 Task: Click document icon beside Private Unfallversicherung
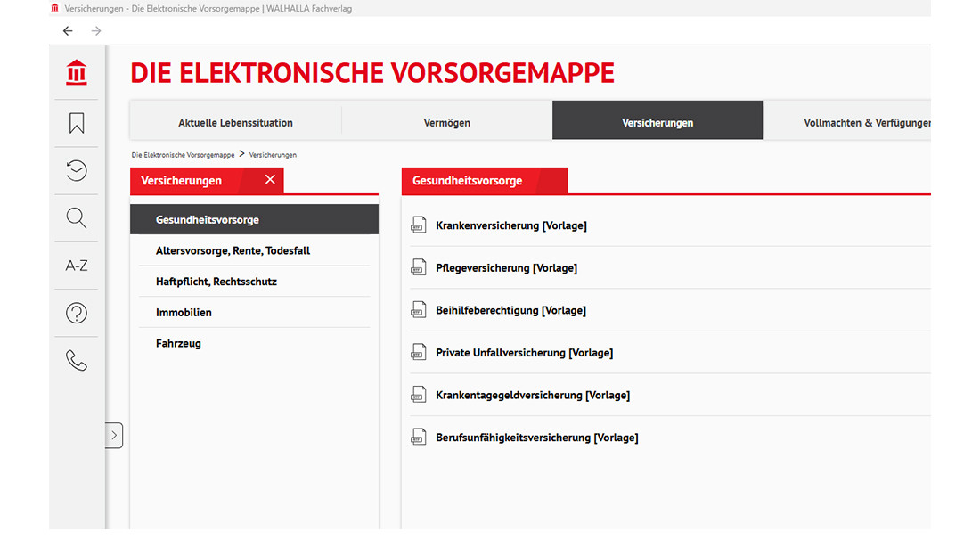[x=418, y=353]
